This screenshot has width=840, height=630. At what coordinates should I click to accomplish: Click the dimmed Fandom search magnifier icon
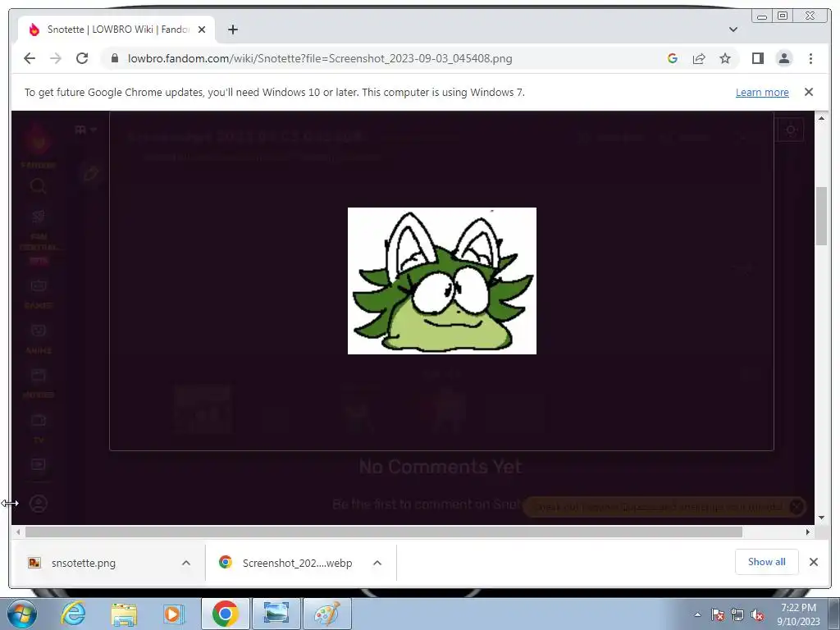point(38,186)
